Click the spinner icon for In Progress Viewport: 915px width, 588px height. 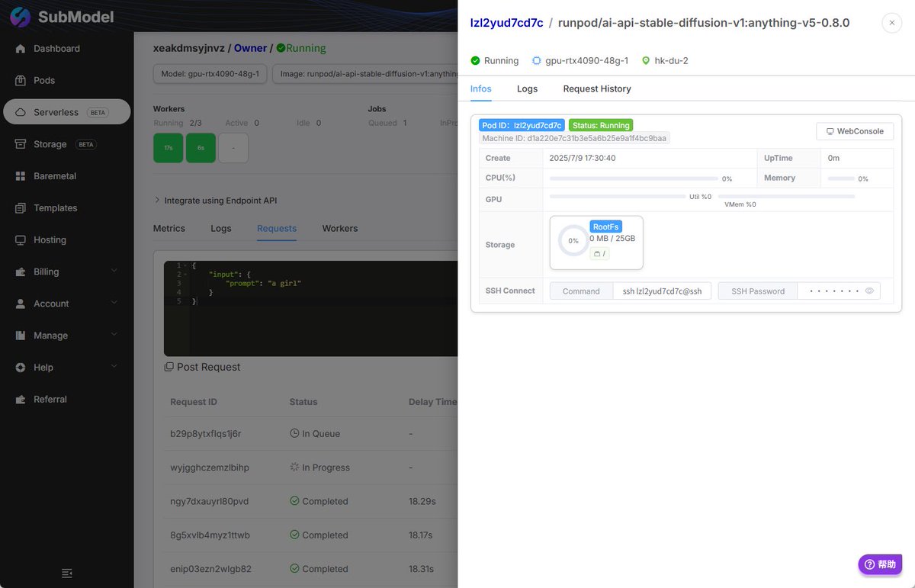[x=294, y=468]
